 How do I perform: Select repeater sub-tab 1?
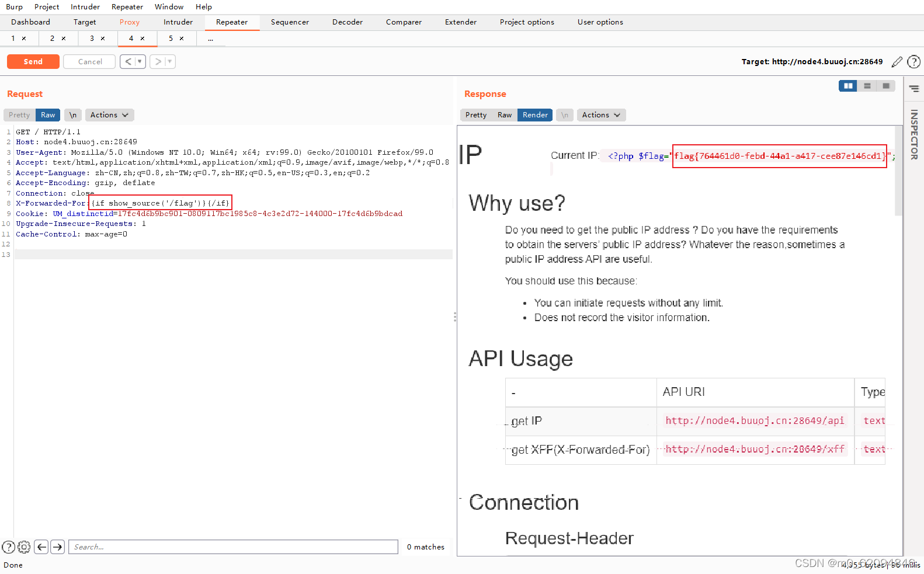point(13,39)
